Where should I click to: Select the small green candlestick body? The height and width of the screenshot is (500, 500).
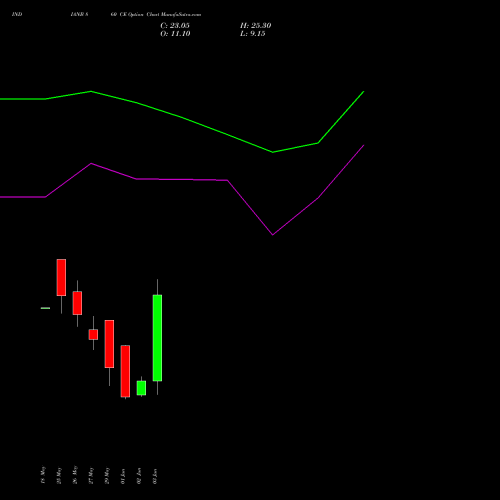click(x=141, y=388)
